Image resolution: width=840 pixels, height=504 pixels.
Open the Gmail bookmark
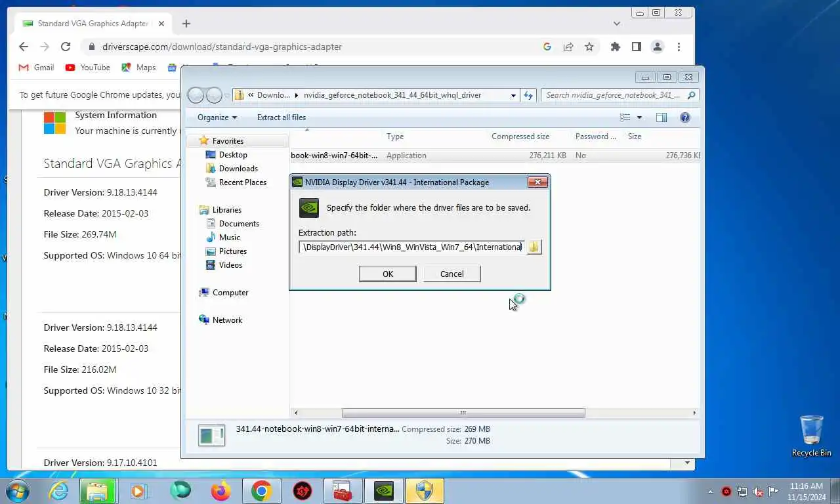pos(37,68)
